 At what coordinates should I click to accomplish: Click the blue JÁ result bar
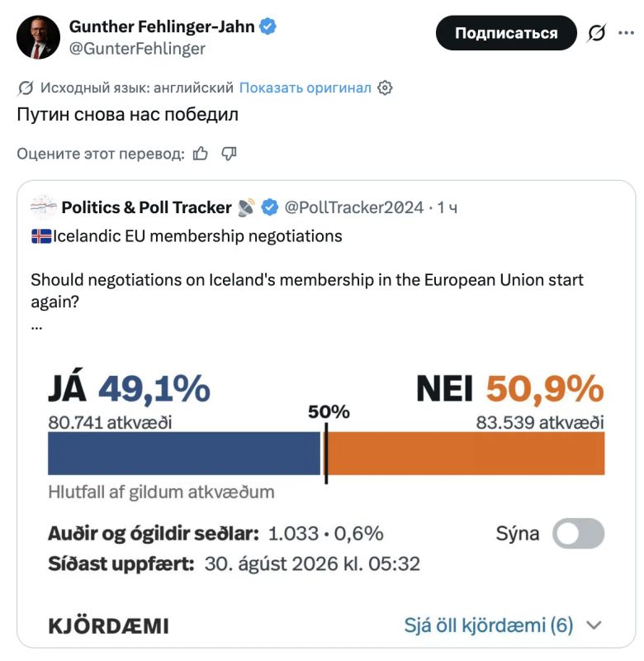[184, 454]
